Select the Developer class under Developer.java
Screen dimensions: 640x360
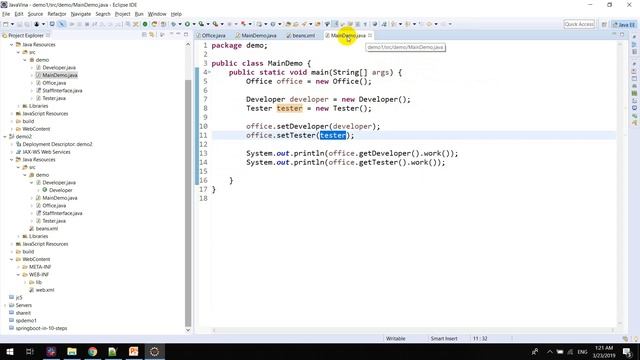tap(60, 190)
